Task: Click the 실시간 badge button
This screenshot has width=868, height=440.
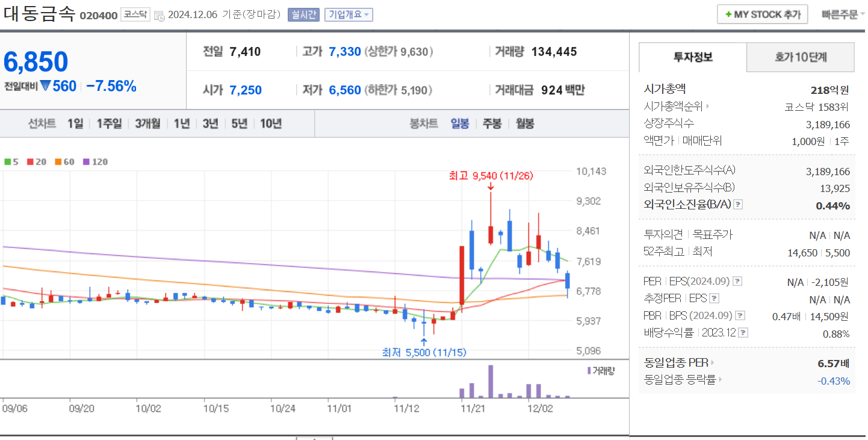Action: pyautogui.click(x=303, y=14)
